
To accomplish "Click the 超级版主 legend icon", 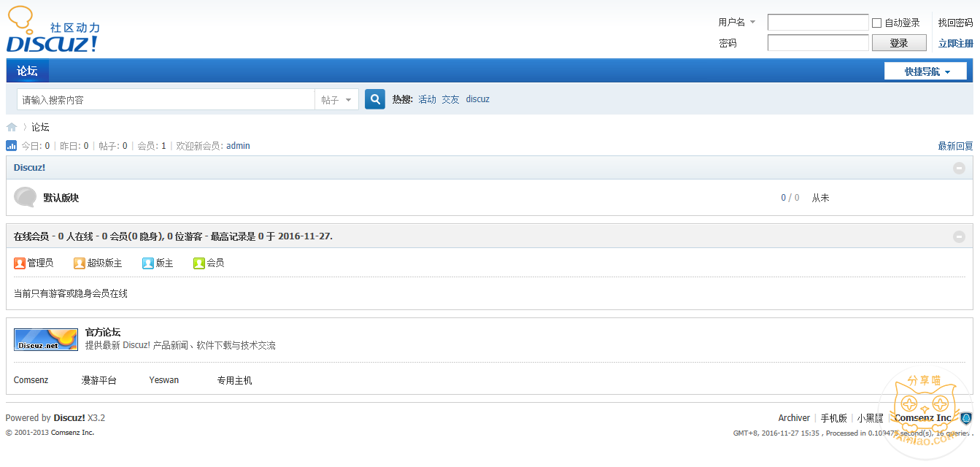I will [x=80, y=263].
